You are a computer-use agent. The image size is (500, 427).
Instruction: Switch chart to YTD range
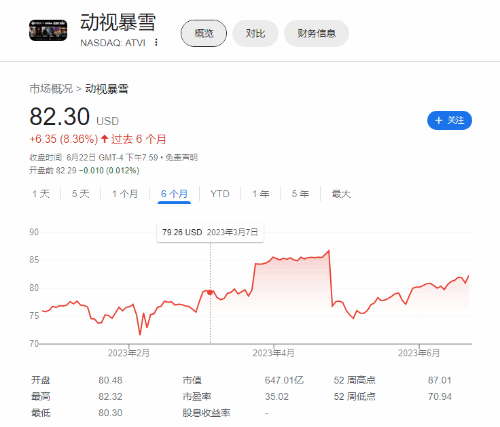coord(220,194)
